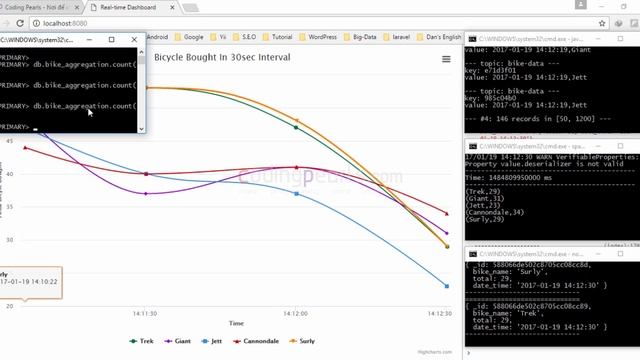Click the Cannondale data point at 14:12:30
Image resolution: width=640 pixels, height=360 pixels.
[x=447, y=213]
